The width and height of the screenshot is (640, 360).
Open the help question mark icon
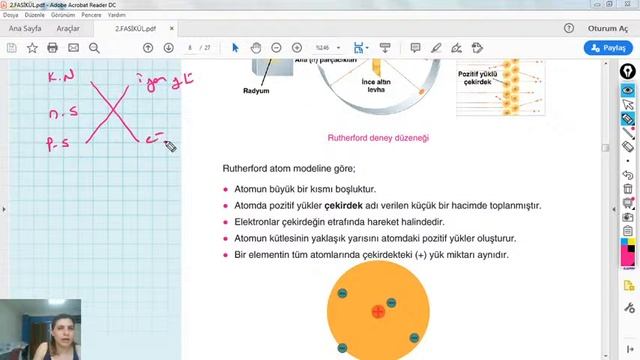click(569, 28)
